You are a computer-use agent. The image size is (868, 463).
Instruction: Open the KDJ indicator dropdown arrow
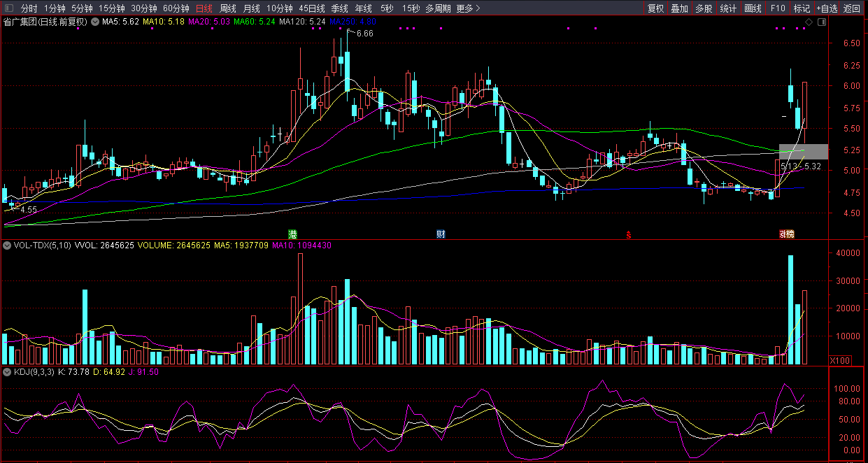click(x=7, y=371)
